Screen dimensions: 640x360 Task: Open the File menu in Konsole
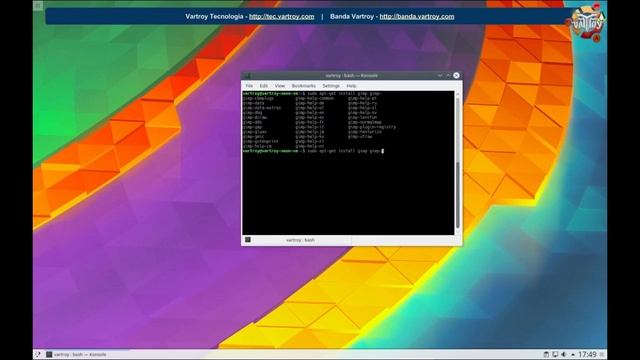(x=249, y=86)
